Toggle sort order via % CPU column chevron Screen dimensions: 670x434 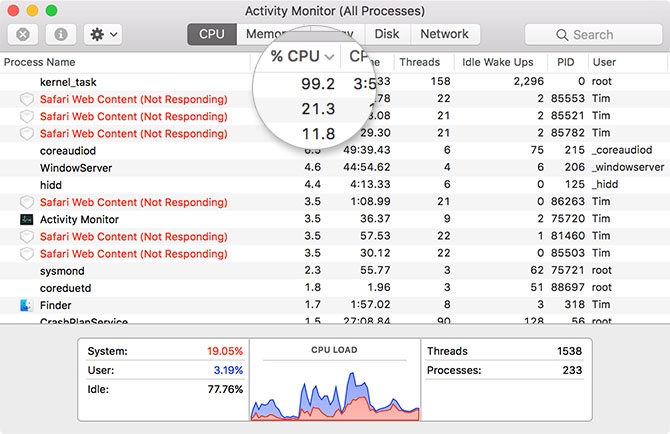329,56
